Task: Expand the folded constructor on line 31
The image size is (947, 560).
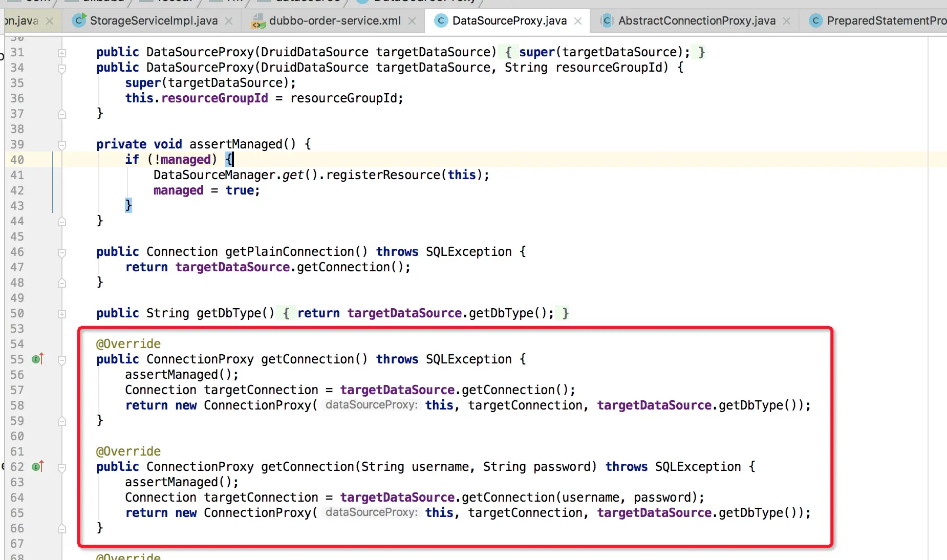Action: 62,53
